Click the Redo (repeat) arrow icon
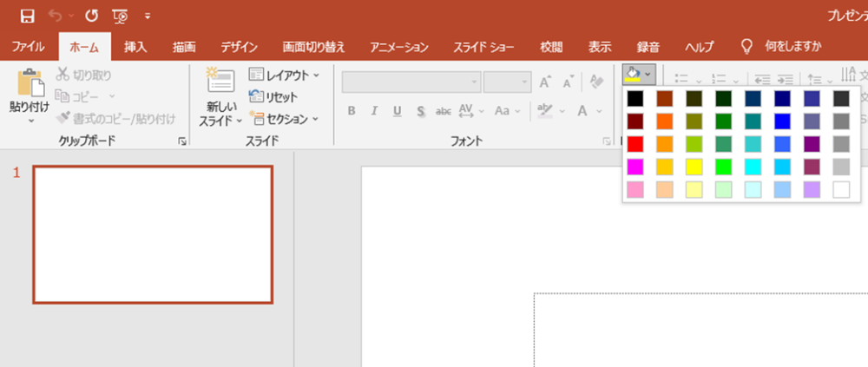This screenshot has height=367, width=868. pos(92,16)
